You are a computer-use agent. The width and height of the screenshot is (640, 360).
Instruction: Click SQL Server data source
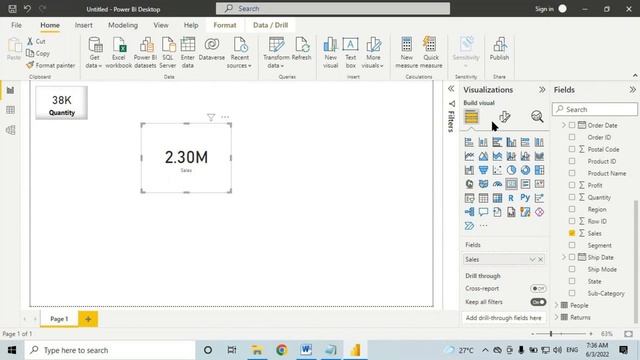(x=168, y=52)
